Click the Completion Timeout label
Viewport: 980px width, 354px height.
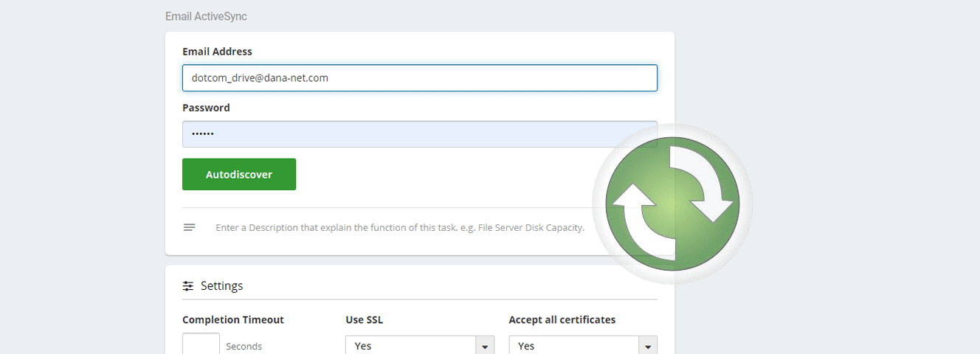233,320
